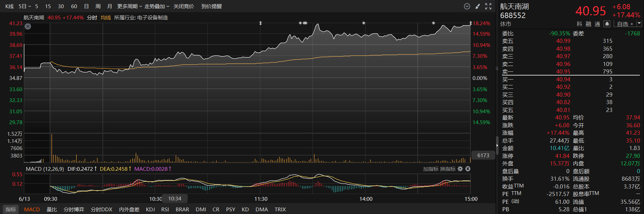Switch to 日 daily chart

pos(86,6)
